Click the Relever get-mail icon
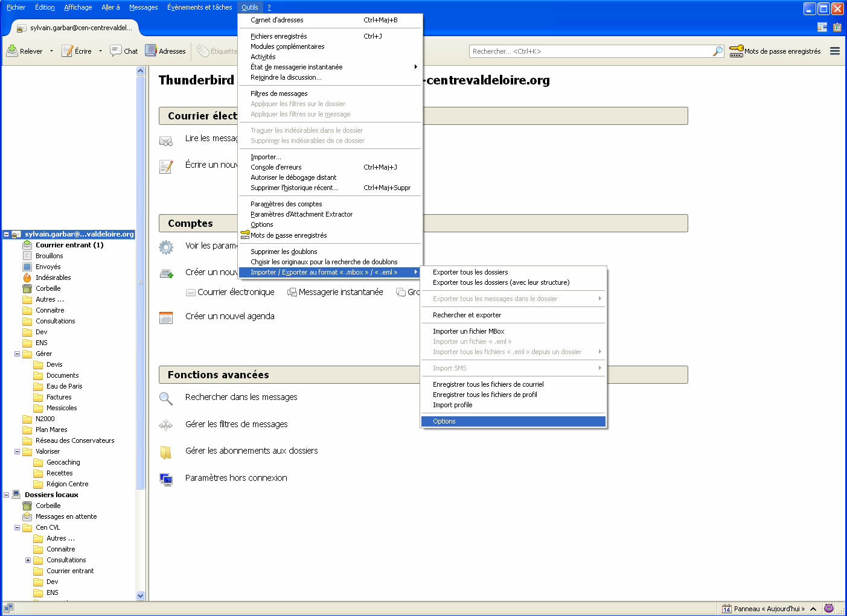The width and height of the screenshot is (847, 616). pyautogui.click(x=12, y=51)
